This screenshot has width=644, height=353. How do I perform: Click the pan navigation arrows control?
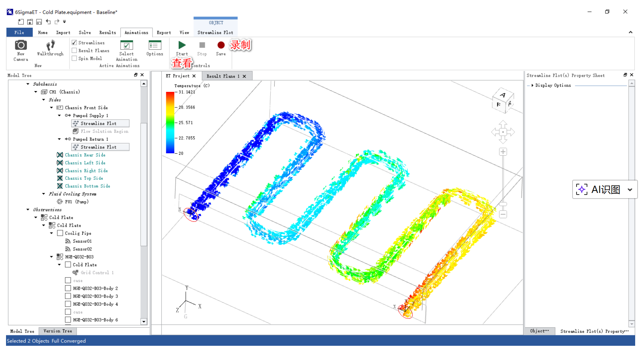[x=503, y=132]
